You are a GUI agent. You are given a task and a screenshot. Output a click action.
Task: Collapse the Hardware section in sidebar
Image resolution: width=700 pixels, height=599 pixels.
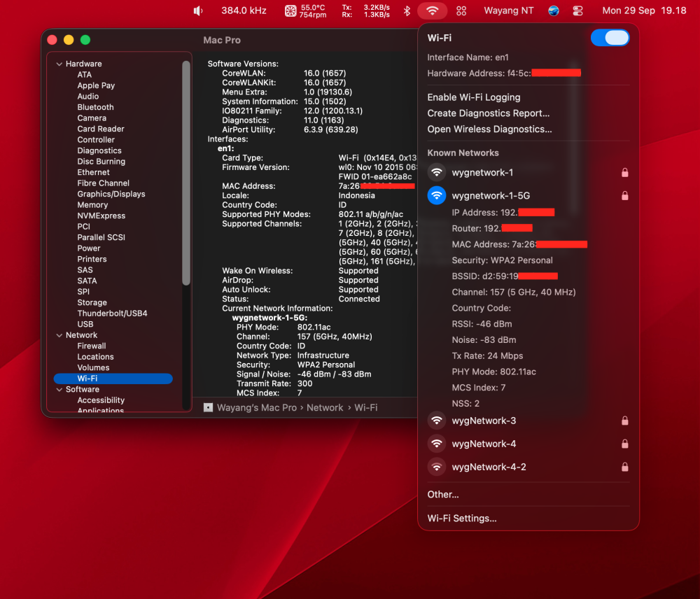[x=59, y=64]
